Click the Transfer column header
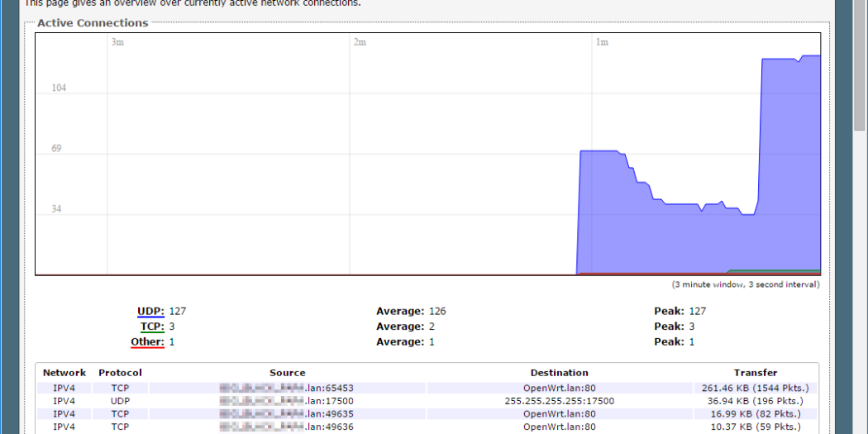The height and width of the screenshot is (434, 868). (x=755, y=373)
